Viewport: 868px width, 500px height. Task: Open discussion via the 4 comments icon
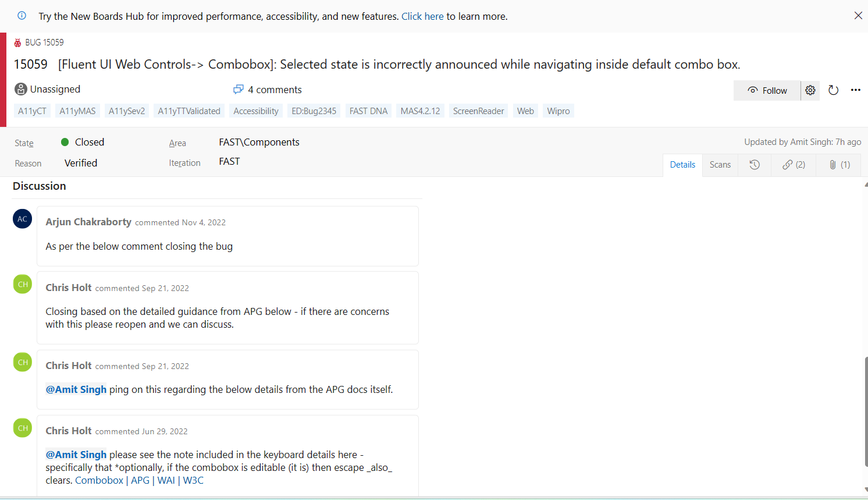[x=239, y=89]
